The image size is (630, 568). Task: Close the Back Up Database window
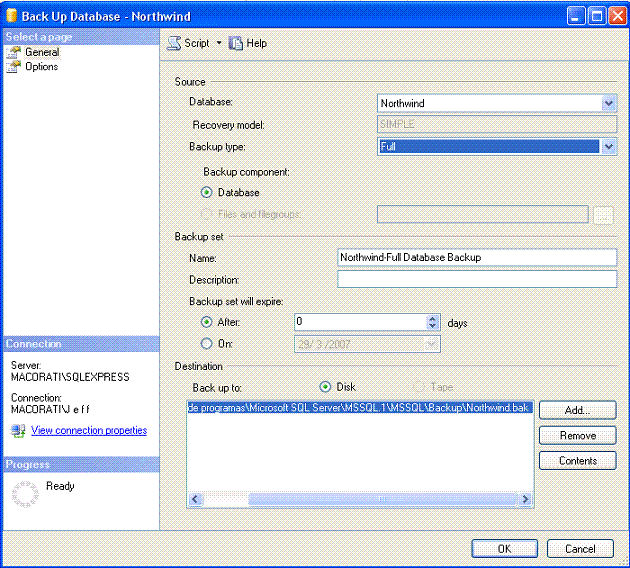(618, 16)
